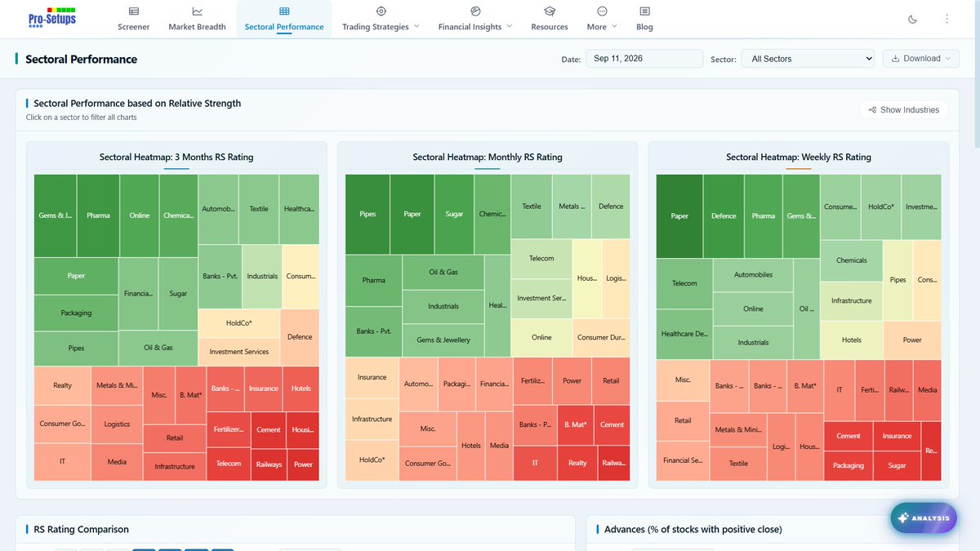The height and width of the screenshot is (551, 980).
Task: Select Sugar cell in Weekly heatmap
Action: 897,465
